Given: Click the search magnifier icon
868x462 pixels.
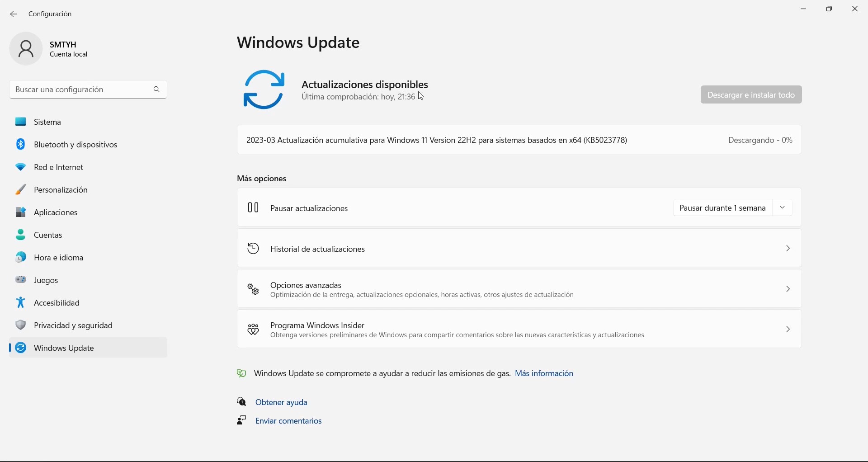Looking at the screenshot, I should (157, 90).
